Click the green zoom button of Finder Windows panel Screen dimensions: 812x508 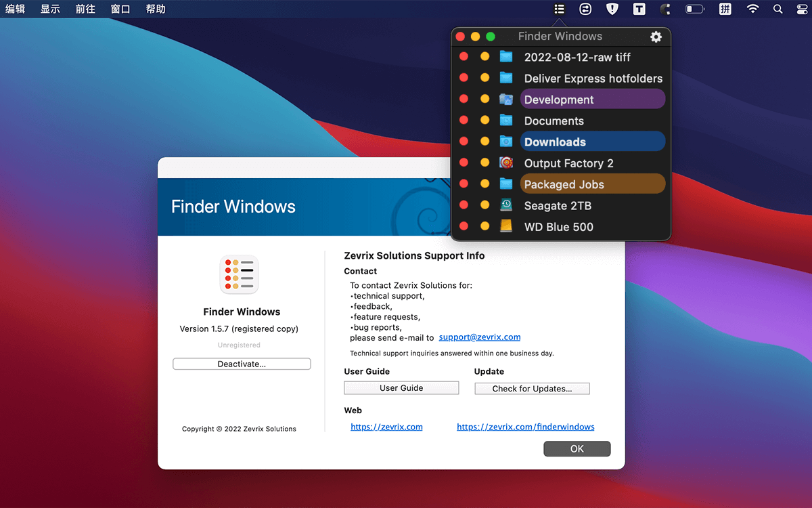pos(491,37)
